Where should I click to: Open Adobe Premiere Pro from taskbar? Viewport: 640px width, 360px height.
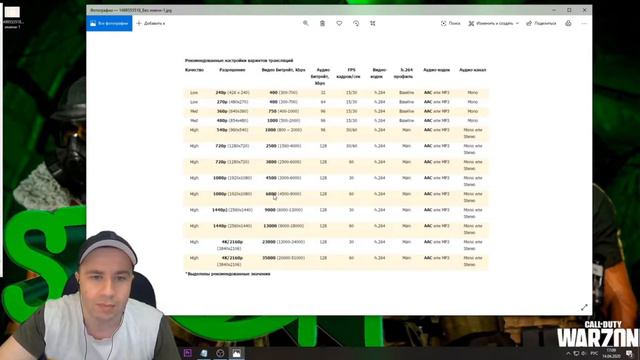[188, 353]
